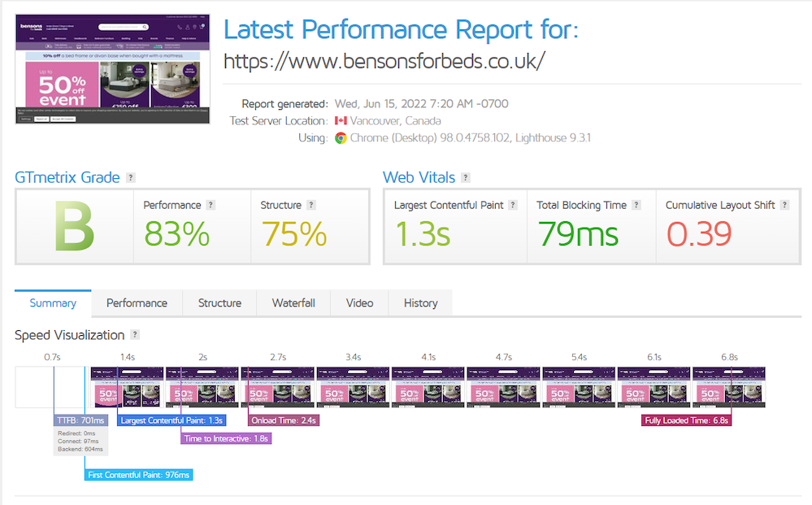Image resolution: width=812 pixels, height=505 pixels.
Task: Click the Backend: 604ms detail
Action: (x=80, y=449)
